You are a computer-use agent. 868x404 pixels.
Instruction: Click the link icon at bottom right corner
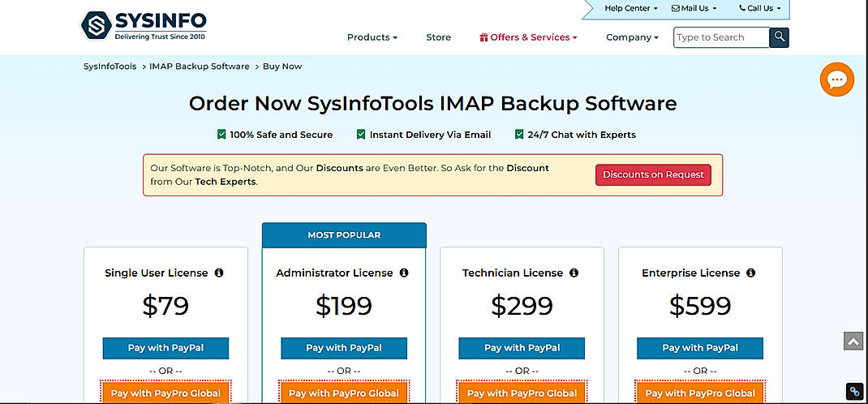coord(853,391)
